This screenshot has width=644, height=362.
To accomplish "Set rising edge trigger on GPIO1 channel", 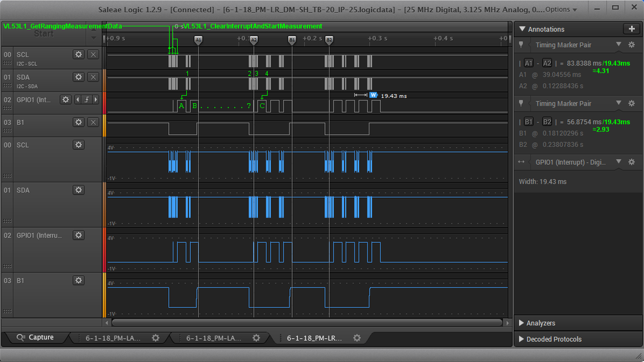I will coord(86,100).
